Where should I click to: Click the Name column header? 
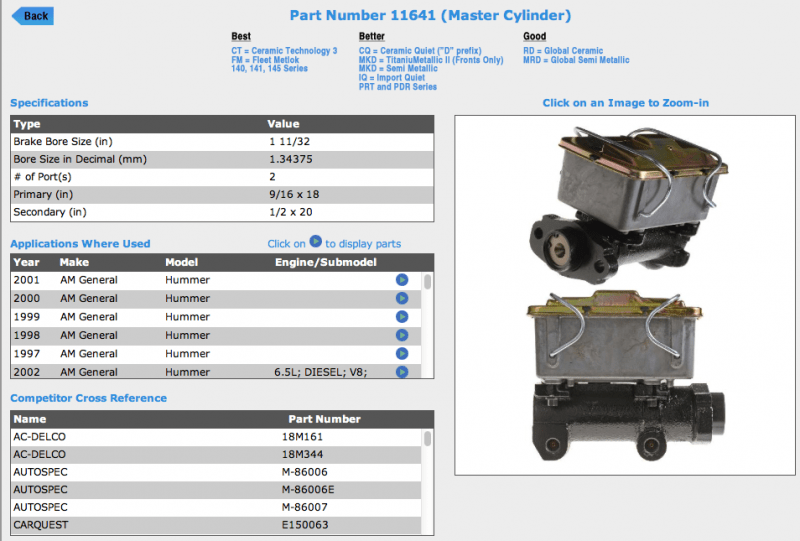click(x=30, y=419)
